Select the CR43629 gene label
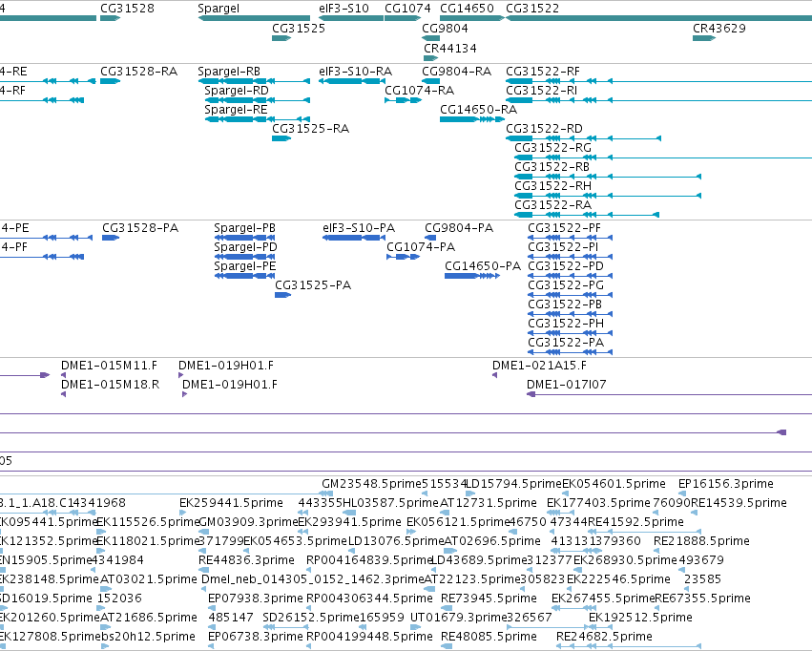 coord(719,29)
